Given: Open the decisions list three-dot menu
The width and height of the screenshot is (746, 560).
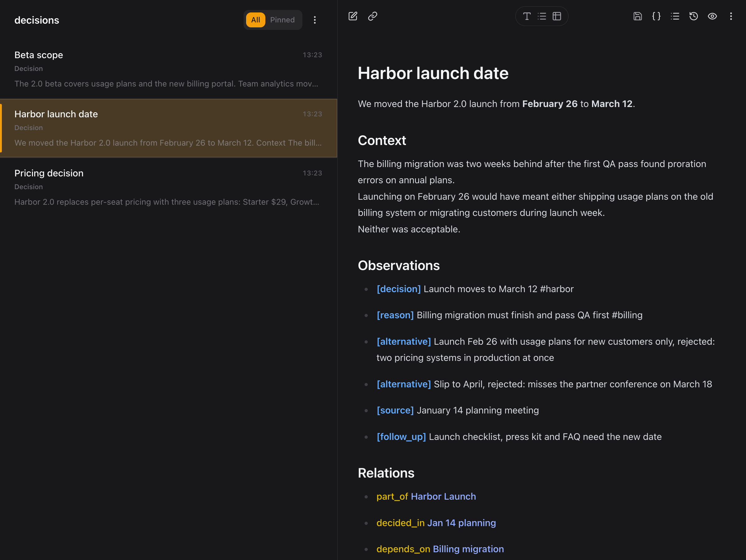Looking at the screenshot, I should pos(315,20).
